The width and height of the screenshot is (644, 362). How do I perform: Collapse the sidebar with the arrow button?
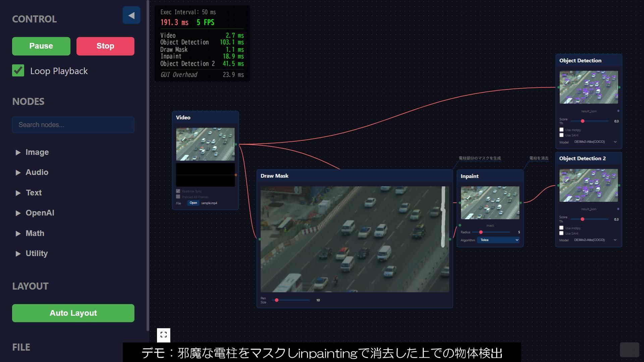tap(131, 15)
